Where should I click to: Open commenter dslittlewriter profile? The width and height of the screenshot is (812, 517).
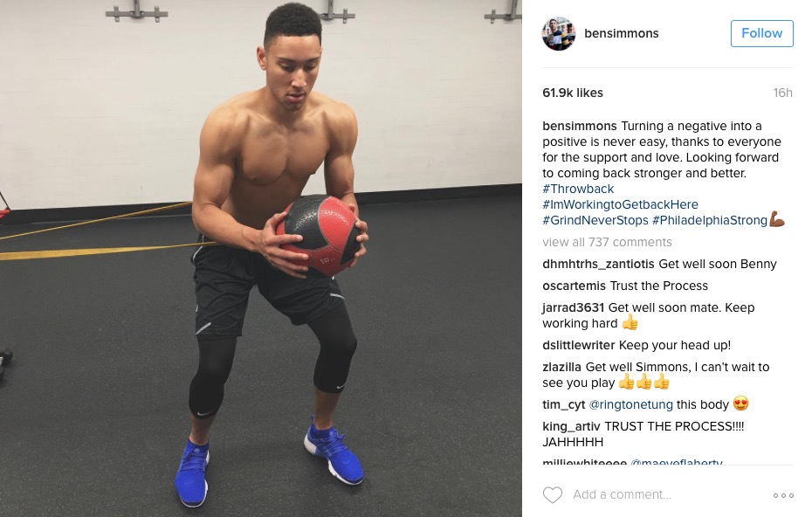[x=579, y=345]
